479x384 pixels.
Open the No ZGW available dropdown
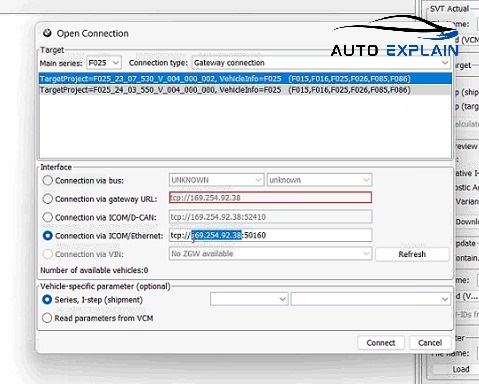coord(270,254)
